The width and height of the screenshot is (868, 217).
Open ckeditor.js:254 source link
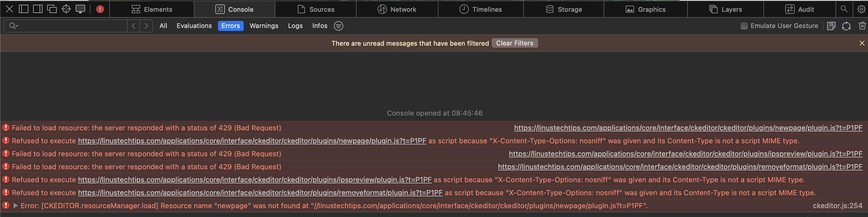click(x=837, y=206)
